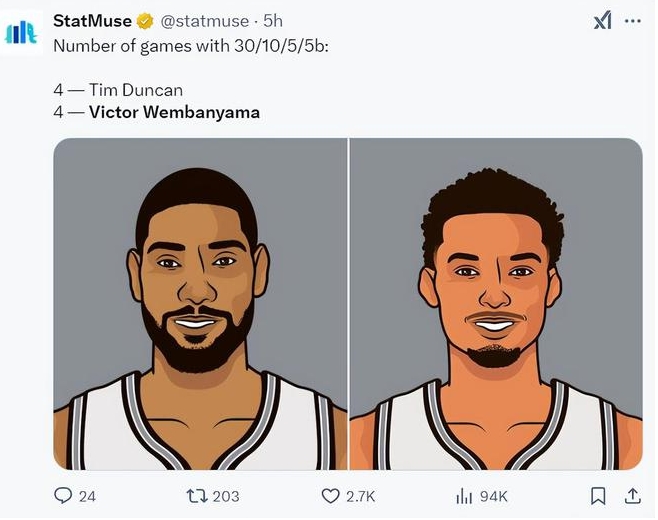Like the post with the heart icon
This screenshot has height=520, width=658.
point(330,495)
